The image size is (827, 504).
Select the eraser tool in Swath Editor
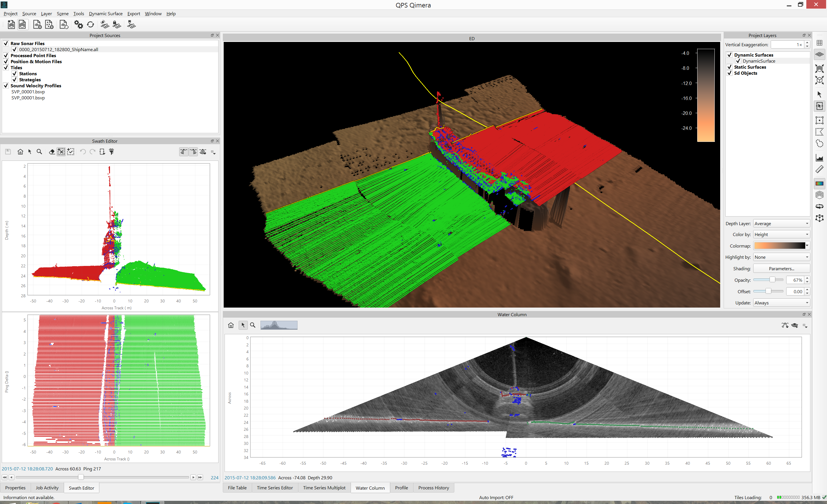click(x=52, y=152)
